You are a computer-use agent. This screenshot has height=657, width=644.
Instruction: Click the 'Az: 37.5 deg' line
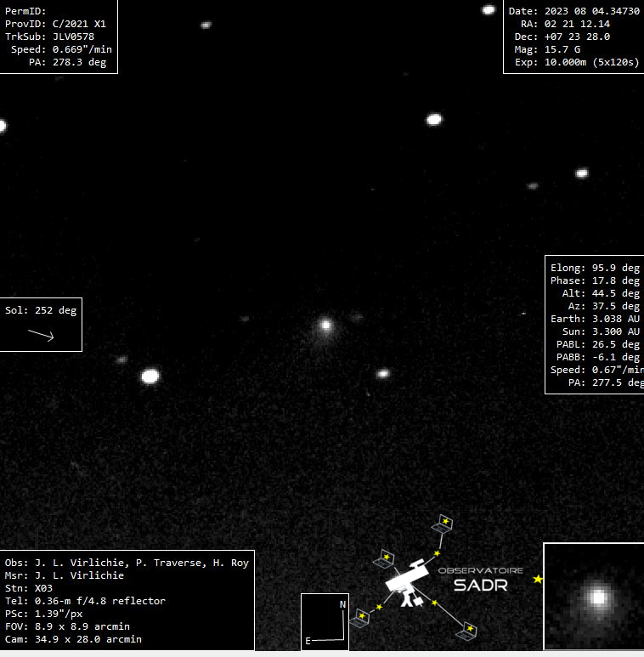pos(604,306)
